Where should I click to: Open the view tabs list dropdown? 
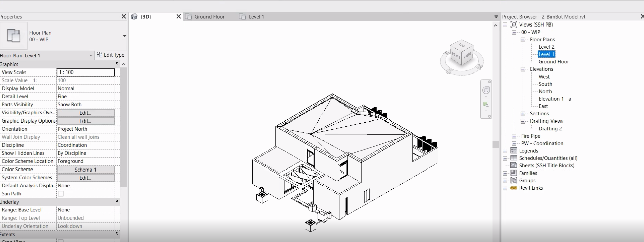(496, 17)
